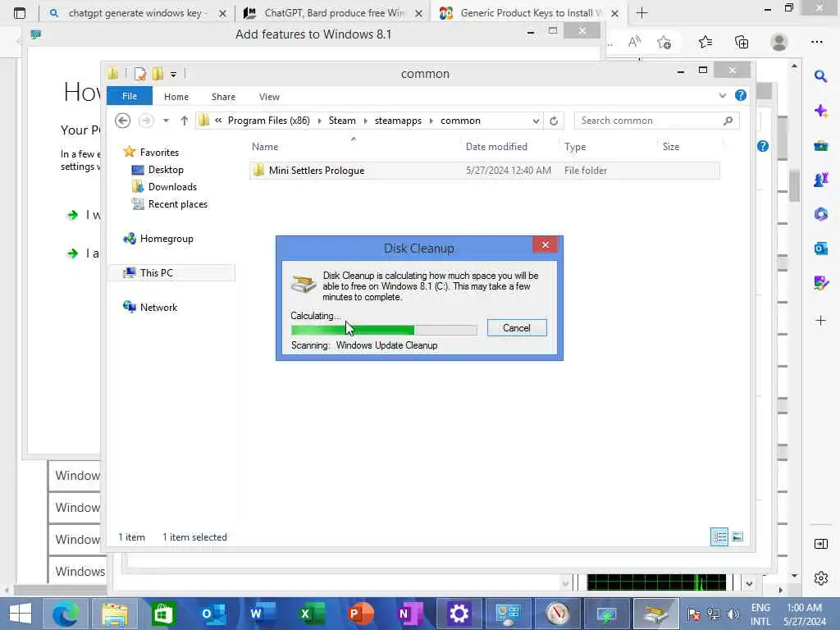Image resolution: width=840 pixels, height=630 pixels.
Task: Click the Edge sidebar tools briefcase icon
Action: point(820,145)
